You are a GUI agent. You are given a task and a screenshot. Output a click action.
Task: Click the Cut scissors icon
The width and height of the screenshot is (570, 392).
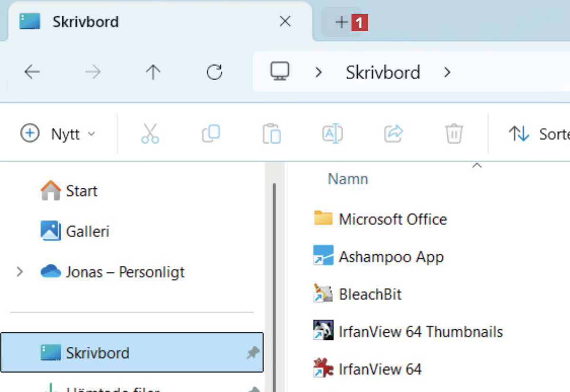150,134
